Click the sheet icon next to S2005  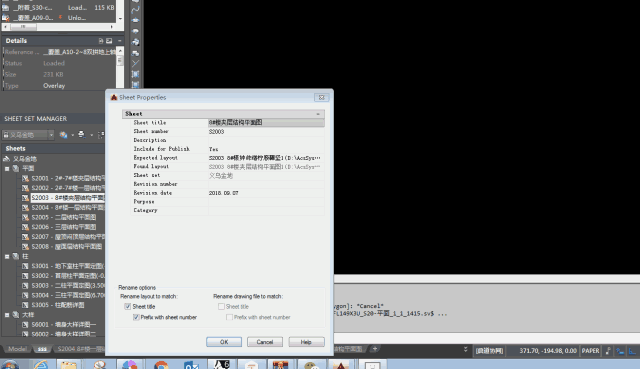tap(25, 217)
